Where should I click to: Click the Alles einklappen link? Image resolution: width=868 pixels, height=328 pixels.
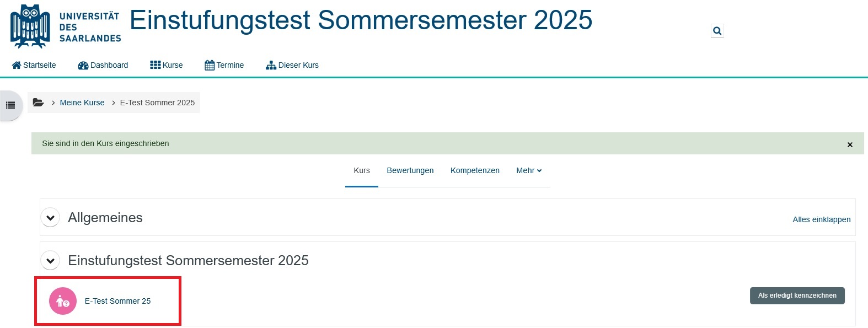click(x=822, y=219)
